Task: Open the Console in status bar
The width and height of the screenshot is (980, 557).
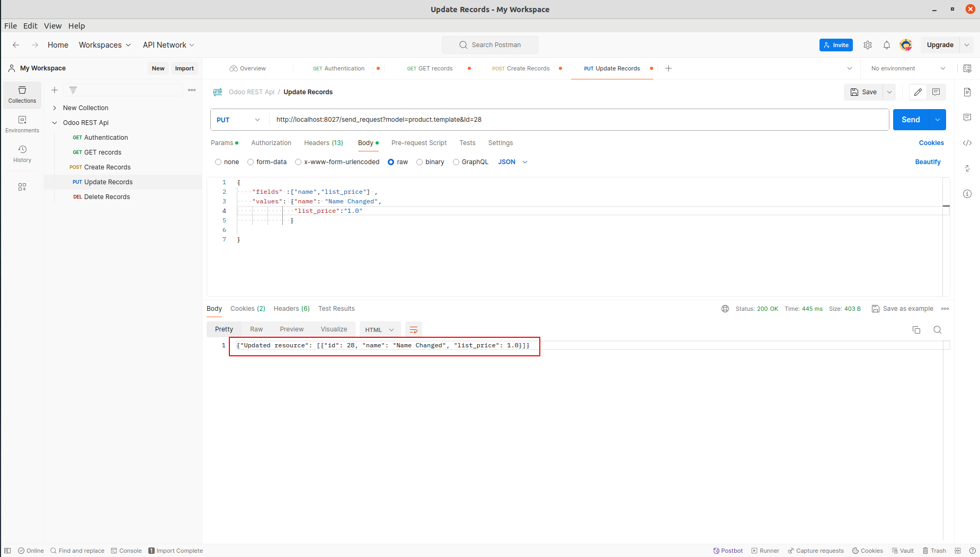Action: pyautogui.click(x=126, y=551)
